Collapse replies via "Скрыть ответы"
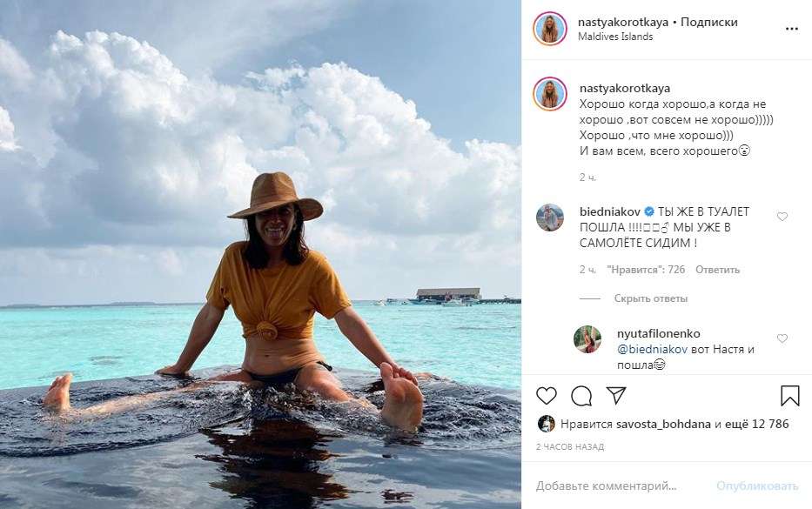This screenshot has height=509, width=812. 650,298
